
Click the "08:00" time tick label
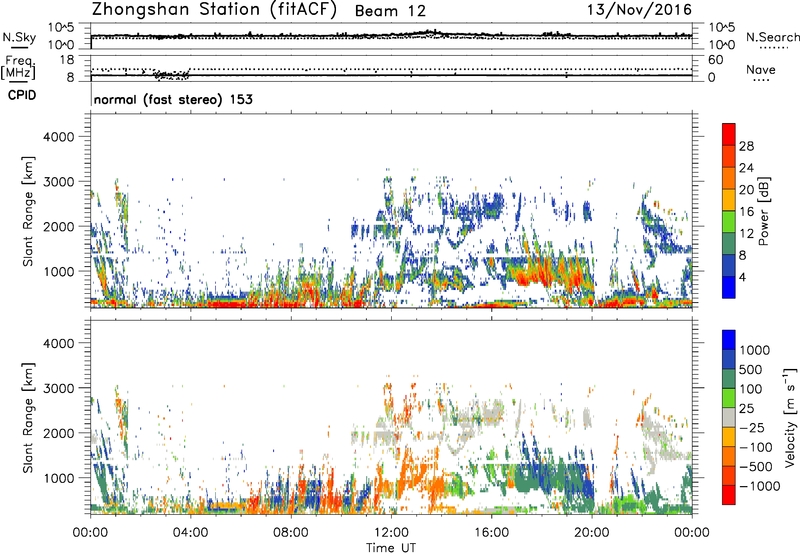(x=291, y=533)
